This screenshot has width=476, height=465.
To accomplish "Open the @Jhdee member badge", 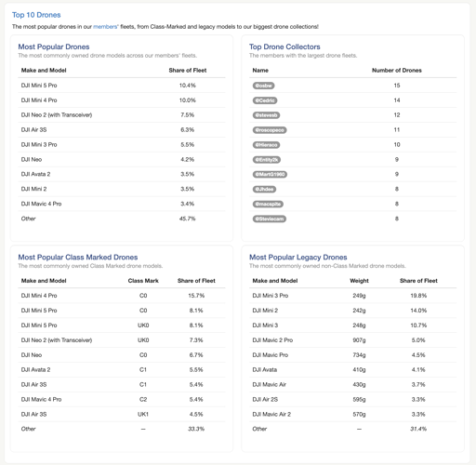I will [264, 190].
